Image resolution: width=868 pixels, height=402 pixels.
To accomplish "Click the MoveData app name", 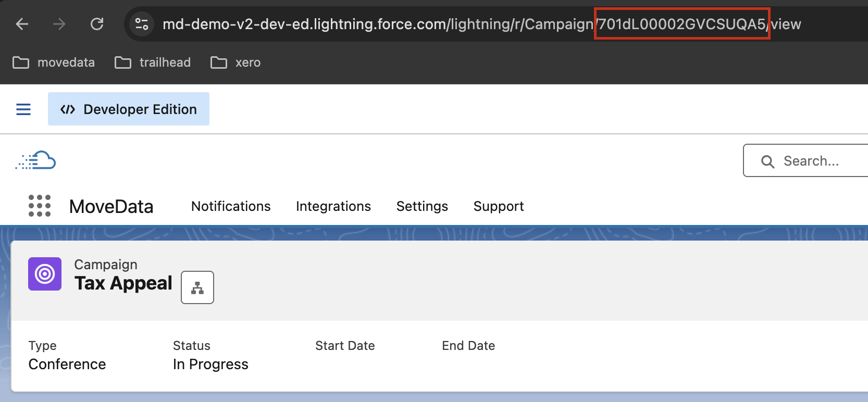I will (111, 207).
